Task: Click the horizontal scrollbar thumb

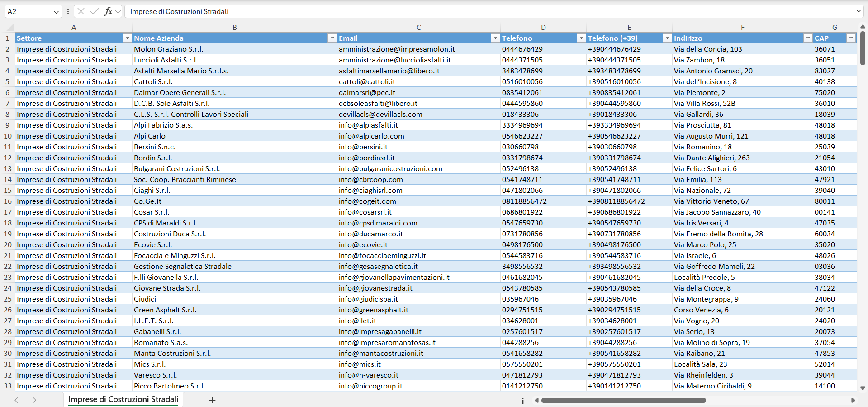Action: point(623,401)
